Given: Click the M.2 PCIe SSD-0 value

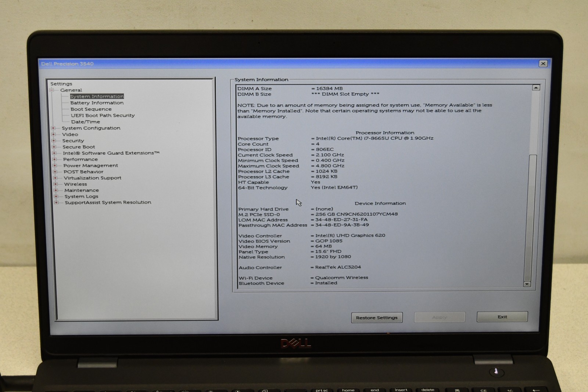Looking at the screenshot, I should 356,214.
